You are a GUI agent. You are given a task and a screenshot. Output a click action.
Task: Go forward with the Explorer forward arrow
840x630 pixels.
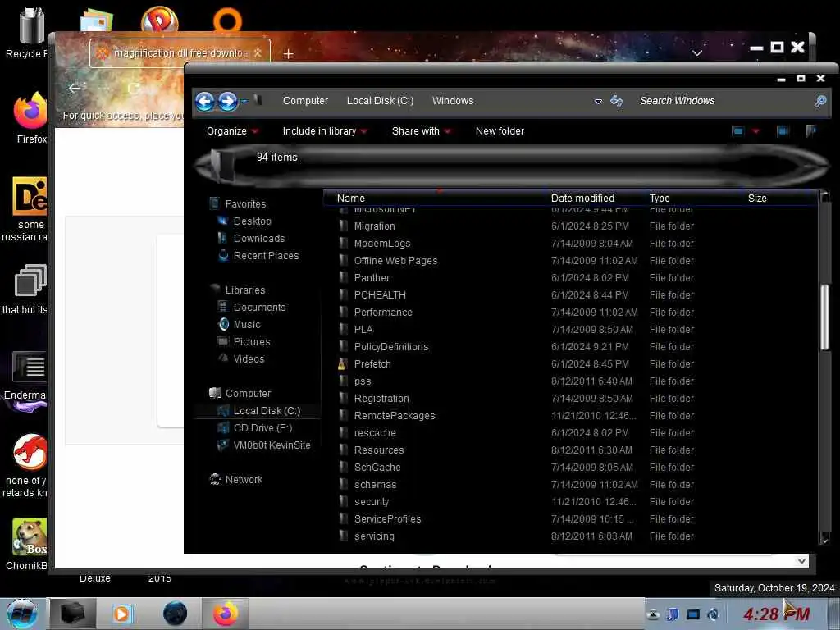tap(228, 101)
